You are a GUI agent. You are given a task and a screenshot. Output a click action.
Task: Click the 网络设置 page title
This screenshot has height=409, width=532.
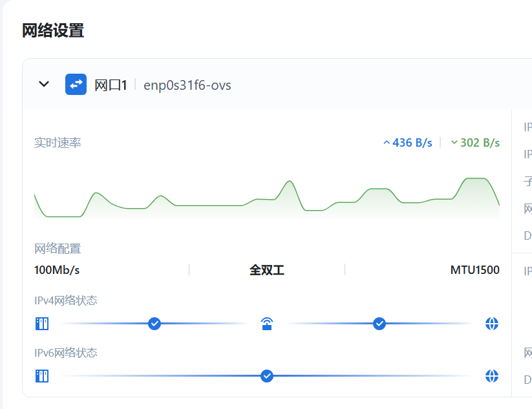(53, 30)
